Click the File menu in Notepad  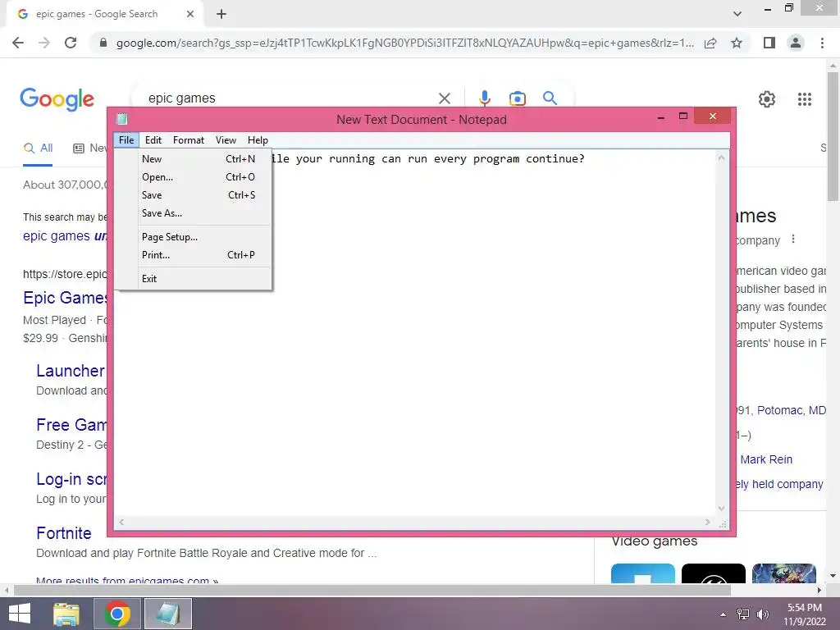(x=126, y=139)
